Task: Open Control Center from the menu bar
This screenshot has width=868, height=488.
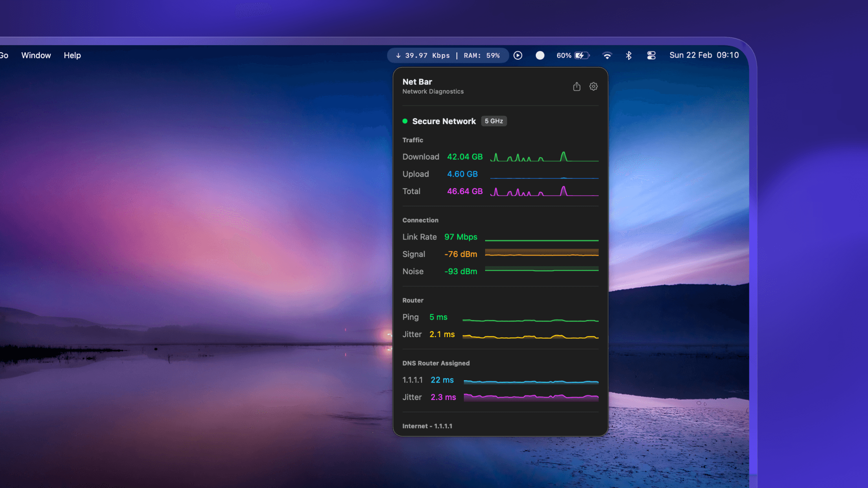Action: tap(651, 55)
